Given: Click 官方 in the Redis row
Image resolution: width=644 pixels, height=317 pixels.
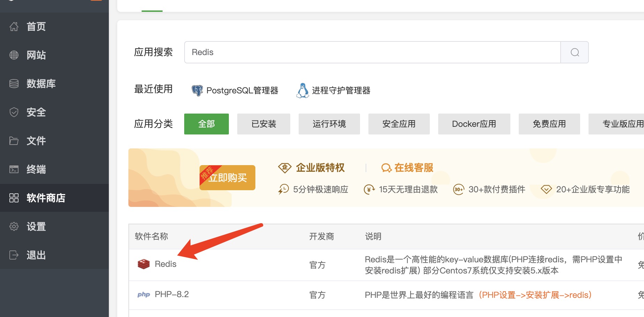Looking at the screenshot, I should pos(317,265).
